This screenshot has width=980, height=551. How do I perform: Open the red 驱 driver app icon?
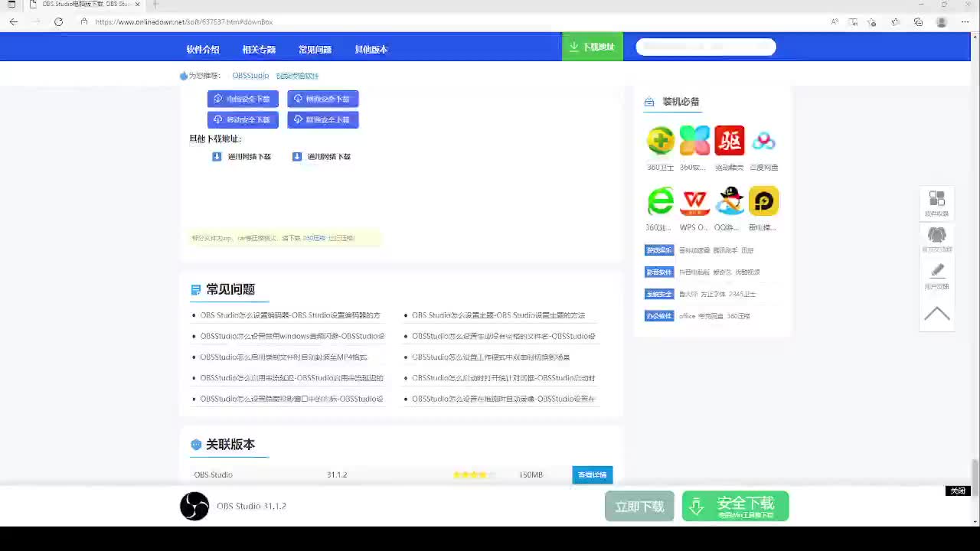(x=729, y=141)
